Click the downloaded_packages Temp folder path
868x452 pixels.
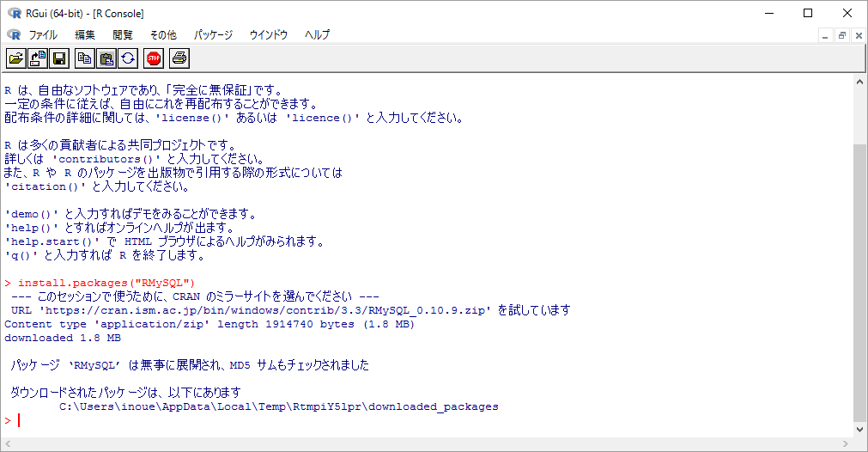[x=279, y=406]
